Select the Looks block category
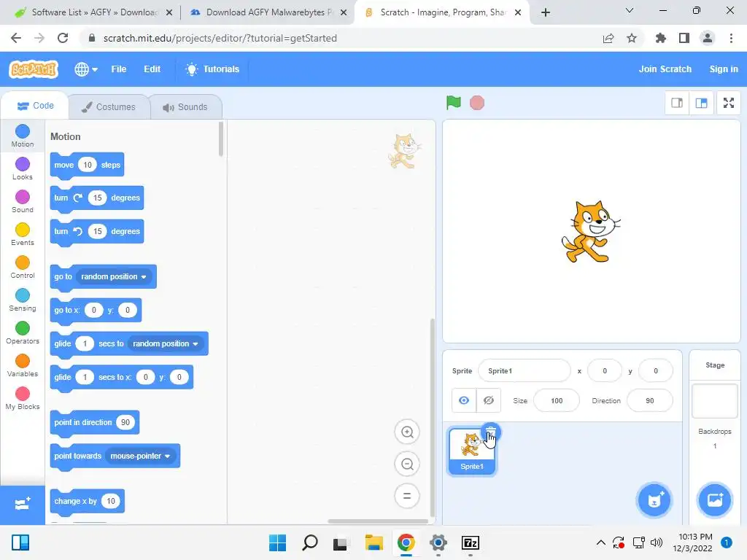 (x=23, y=169)
